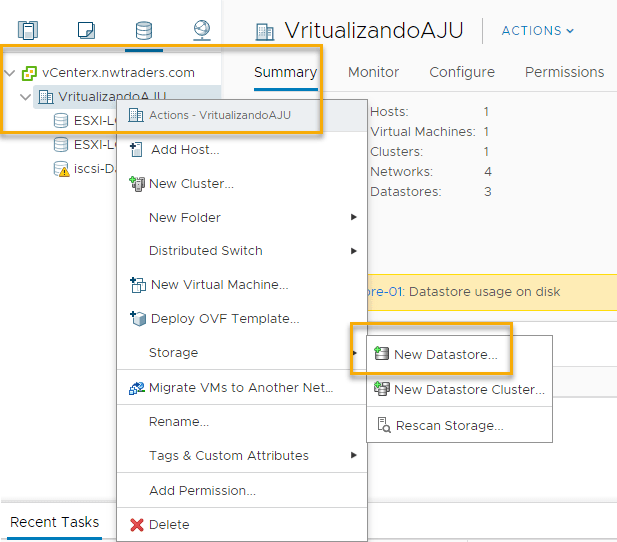The height and width of the screenshot is (542, 617).
Task: Switch to VMs and Templates view icon
Action: point(86,30)
